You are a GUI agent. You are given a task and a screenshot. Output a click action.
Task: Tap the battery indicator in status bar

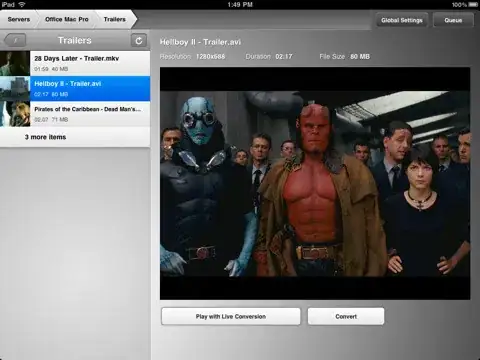pos(473,4)
